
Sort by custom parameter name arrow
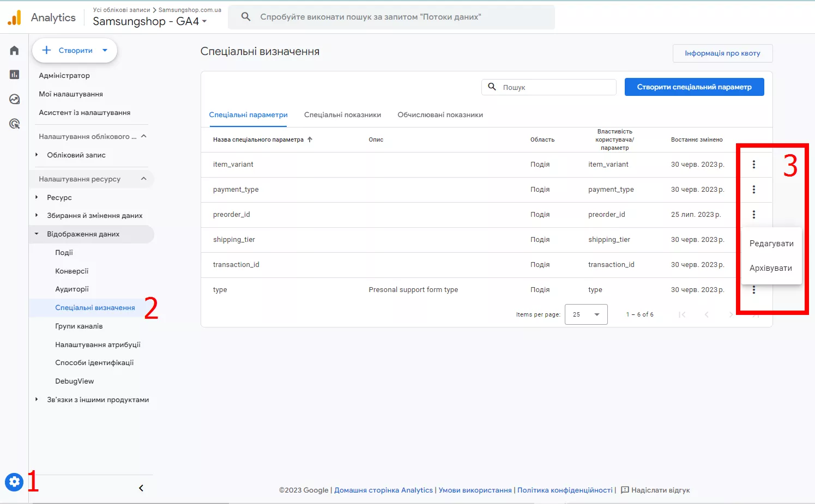click(x=310, y=139)
